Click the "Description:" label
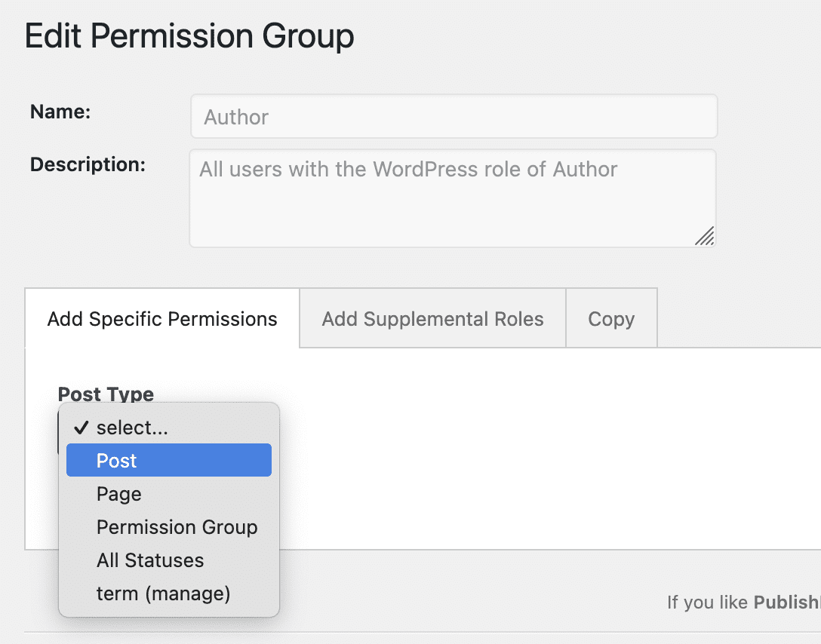This screenshot has width=821, height=644. [x=88, y=164]
